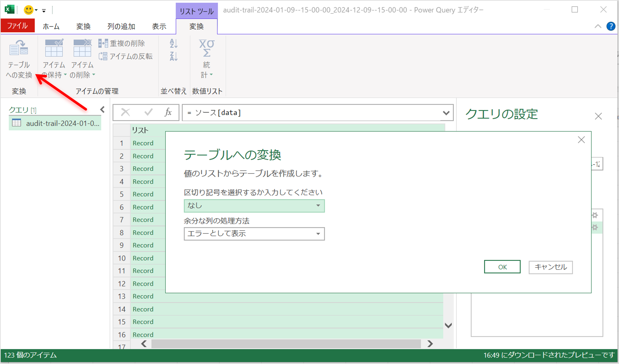Open the アイテムの削除 menu

[82, 59]
